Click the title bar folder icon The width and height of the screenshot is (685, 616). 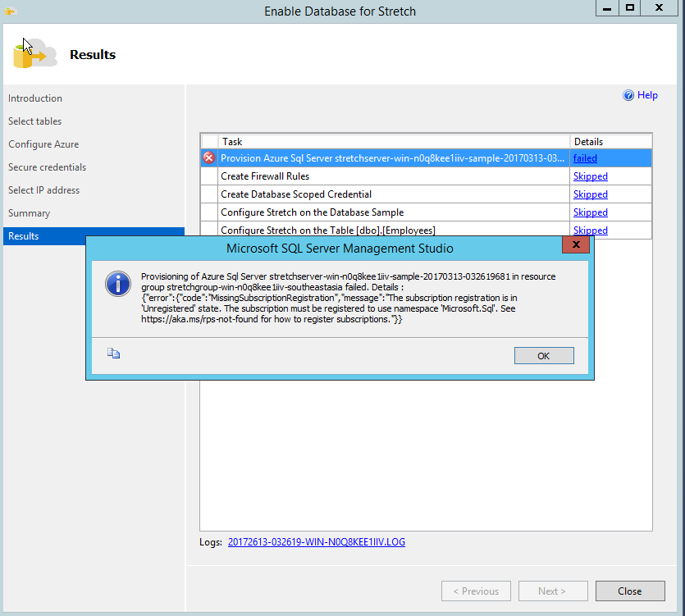(x=11, y=11)
